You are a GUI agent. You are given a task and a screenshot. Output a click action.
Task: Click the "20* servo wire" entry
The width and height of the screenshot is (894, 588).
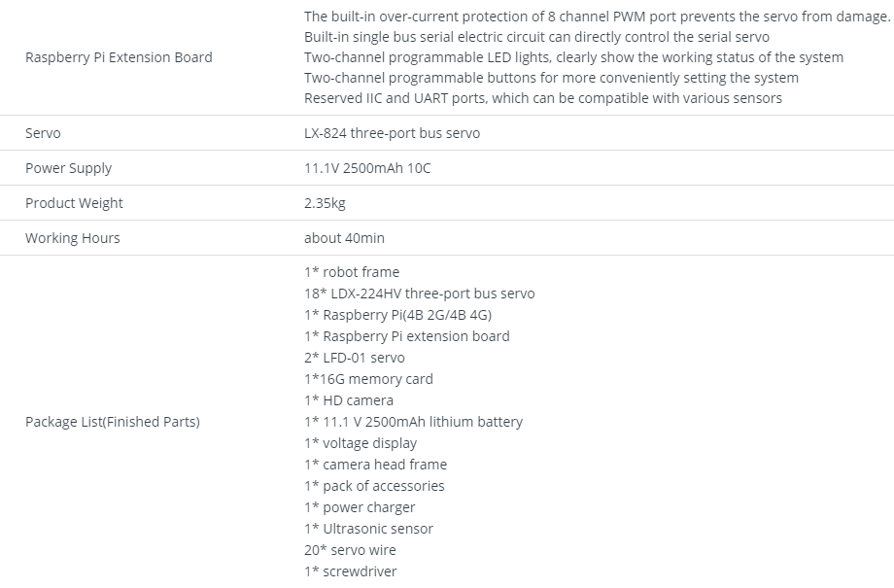(x=350, y=550)
